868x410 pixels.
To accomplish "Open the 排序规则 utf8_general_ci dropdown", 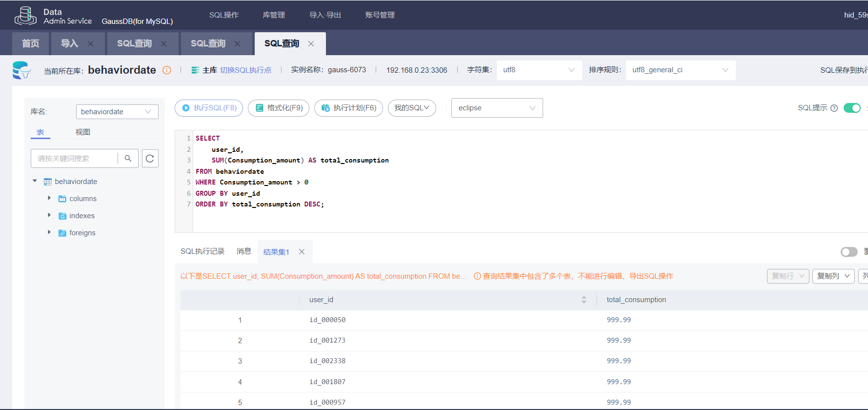I will click(681, 70).
